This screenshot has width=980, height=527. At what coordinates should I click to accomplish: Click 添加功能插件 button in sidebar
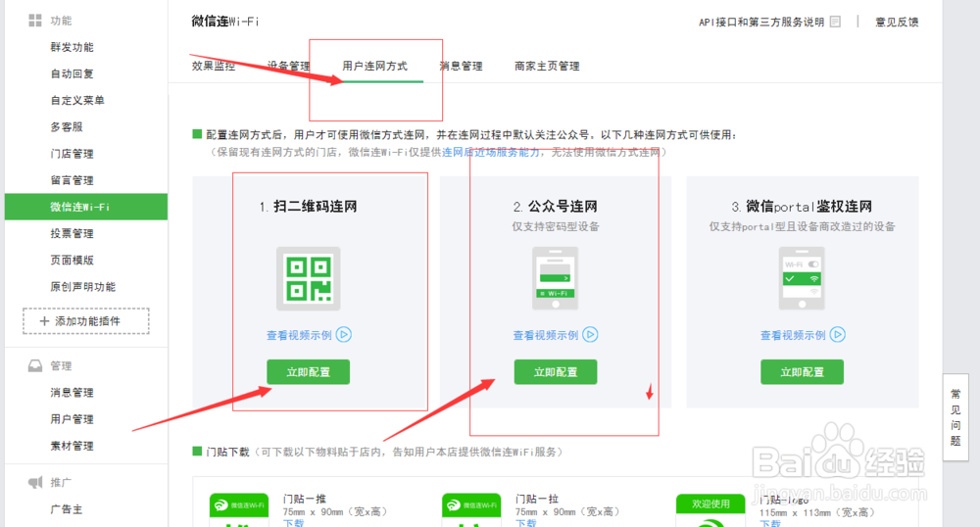86,321
